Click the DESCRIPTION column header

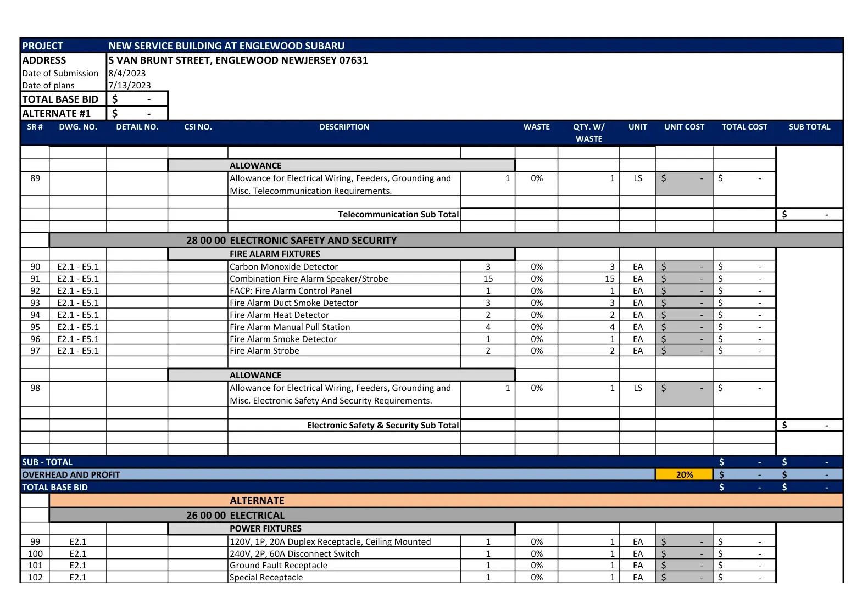[x=344, y=127]
